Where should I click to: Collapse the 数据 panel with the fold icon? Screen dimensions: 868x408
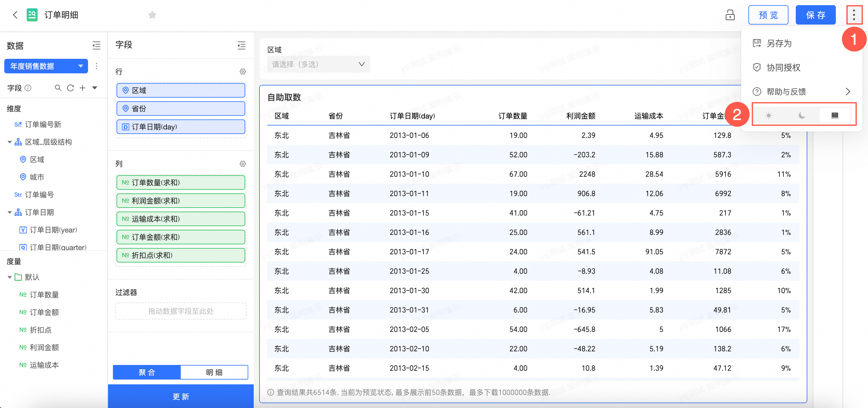coord(97,45)
